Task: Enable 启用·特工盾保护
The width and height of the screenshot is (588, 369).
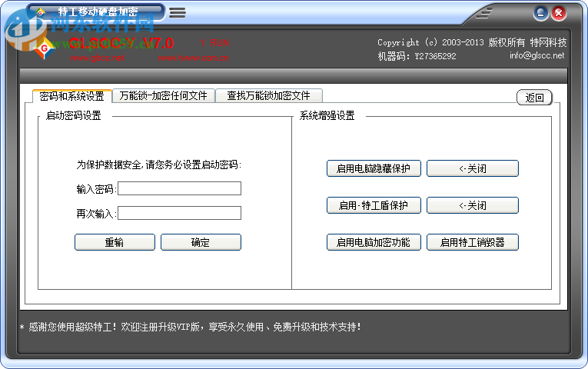Action: (x=374, y=205)
